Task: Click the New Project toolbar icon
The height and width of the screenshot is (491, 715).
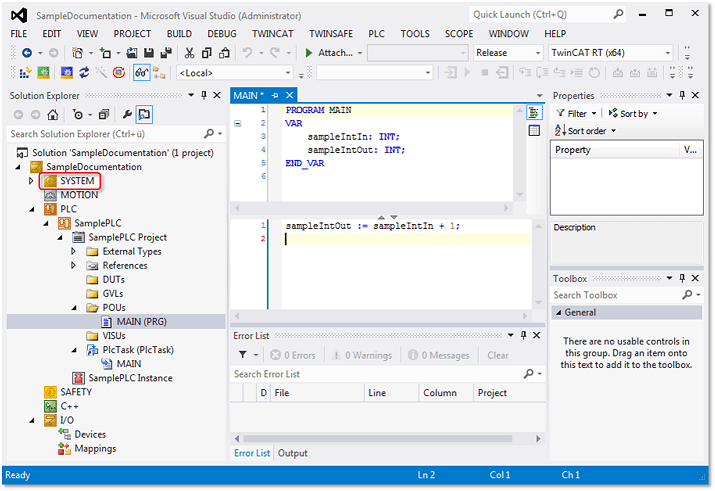Action: coord(77,53)
